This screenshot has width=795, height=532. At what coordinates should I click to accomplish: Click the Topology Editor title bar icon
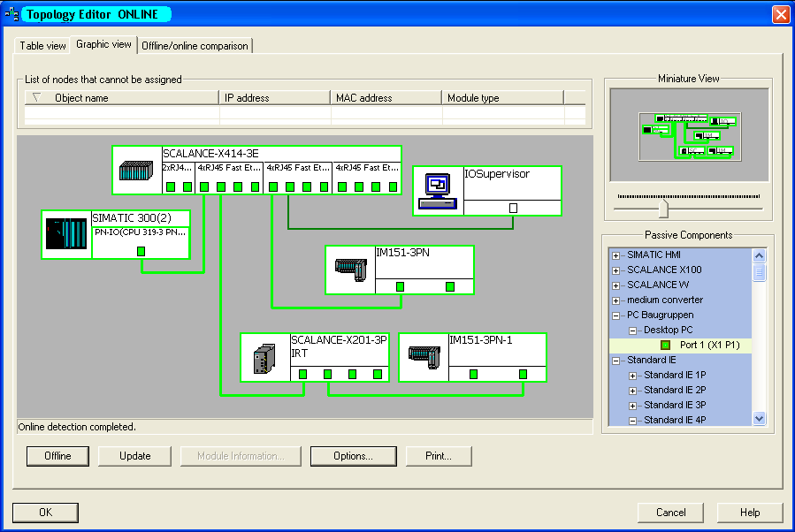[11, 13]
